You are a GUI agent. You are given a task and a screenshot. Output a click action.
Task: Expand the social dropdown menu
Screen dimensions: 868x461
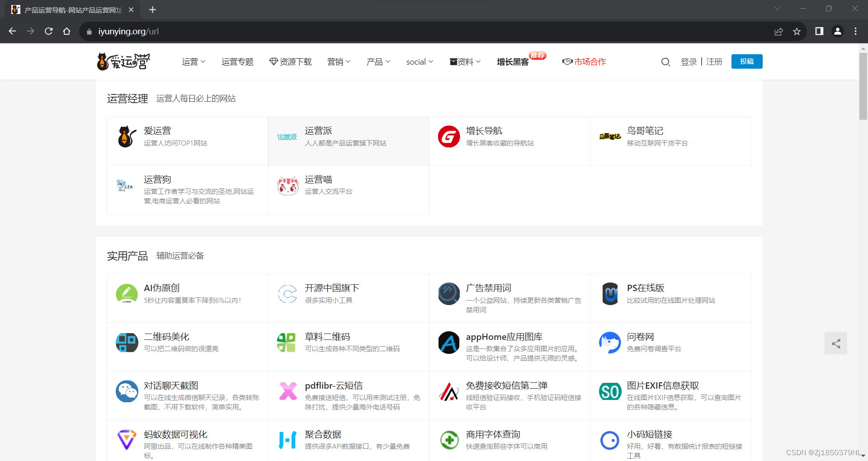(420, 62)
